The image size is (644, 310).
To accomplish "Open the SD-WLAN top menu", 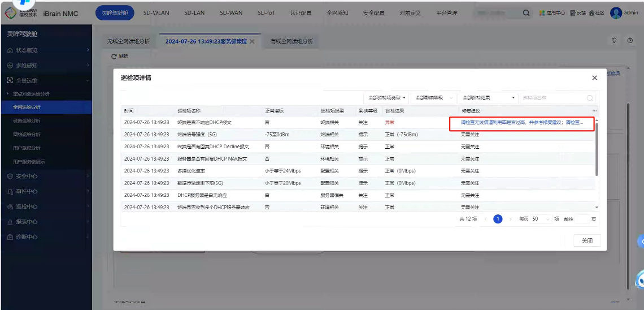I will click(156, 12).
